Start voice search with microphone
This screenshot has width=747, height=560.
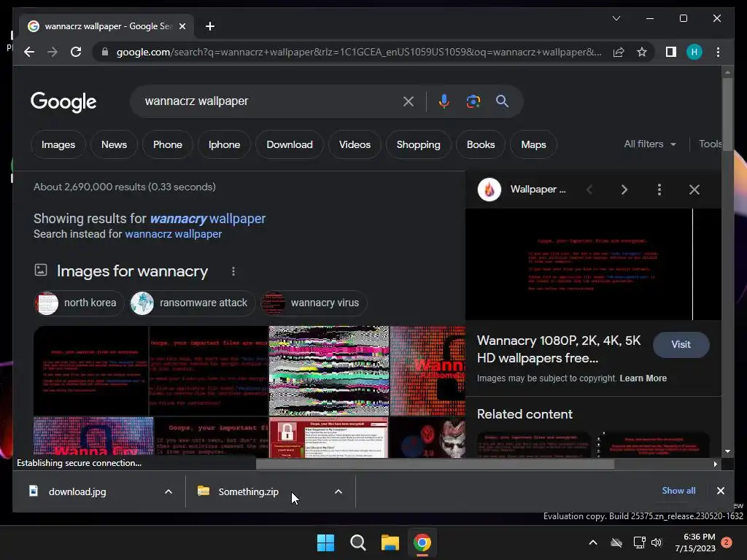[444, 101]
